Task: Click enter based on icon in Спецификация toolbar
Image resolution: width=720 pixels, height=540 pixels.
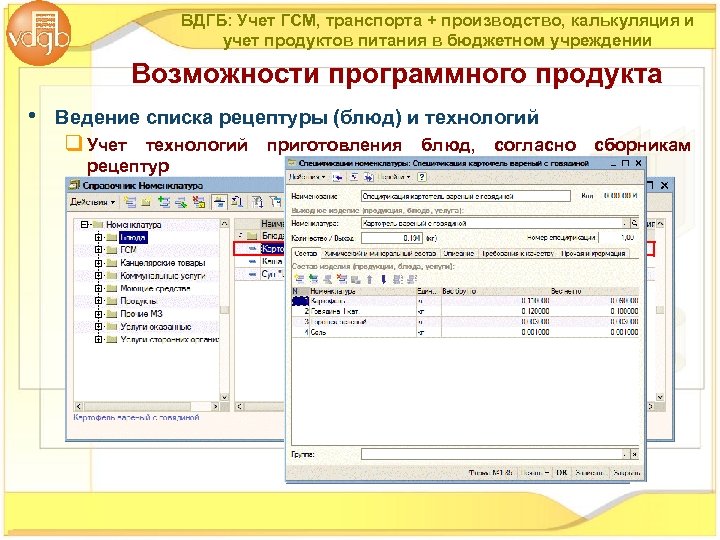Action: pos(369,177)
